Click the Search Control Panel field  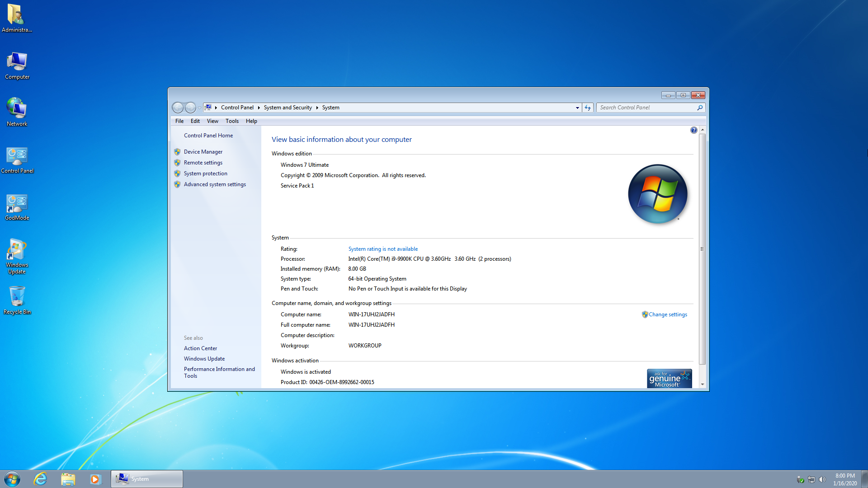651,108
